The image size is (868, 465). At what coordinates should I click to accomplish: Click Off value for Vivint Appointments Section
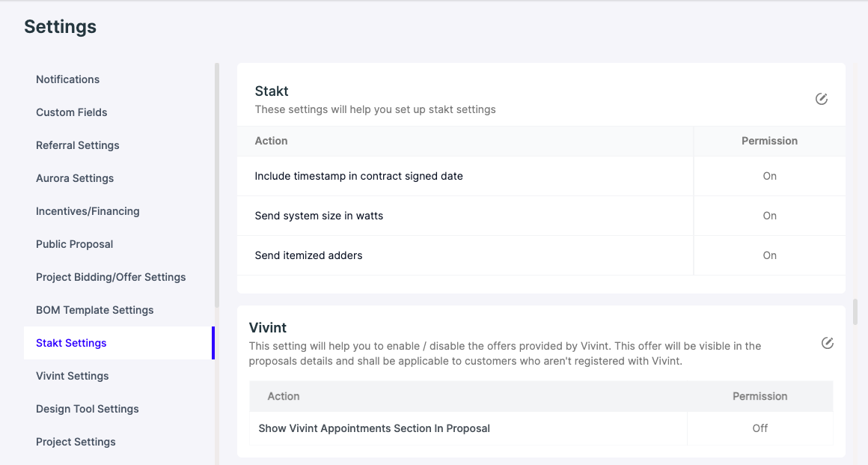coord(760,428)
